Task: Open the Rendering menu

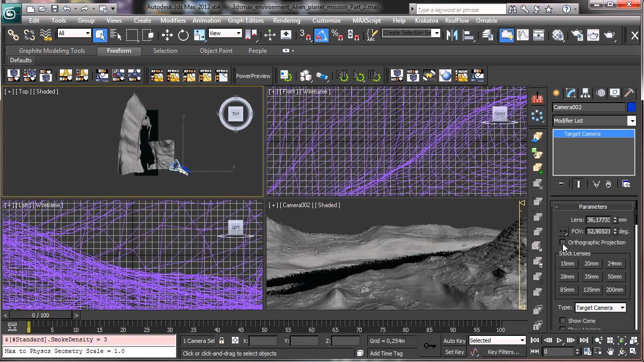Action: (286, 21)
